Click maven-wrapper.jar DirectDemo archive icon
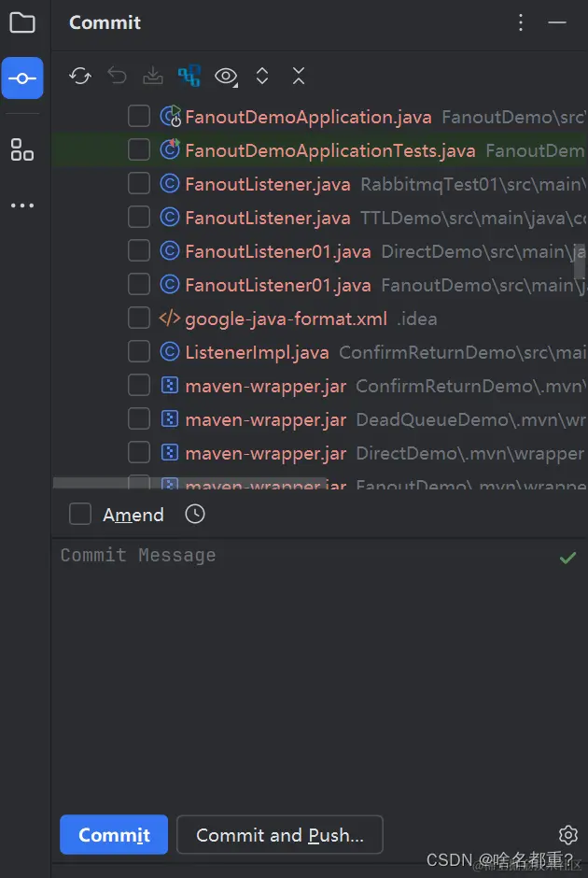Viewport: 588px width, 878px height. [170, 452]
